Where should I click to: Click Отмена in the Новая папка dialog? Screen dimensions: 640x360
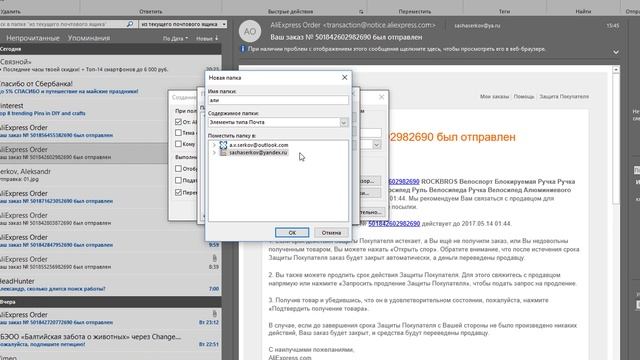(331, 233)
